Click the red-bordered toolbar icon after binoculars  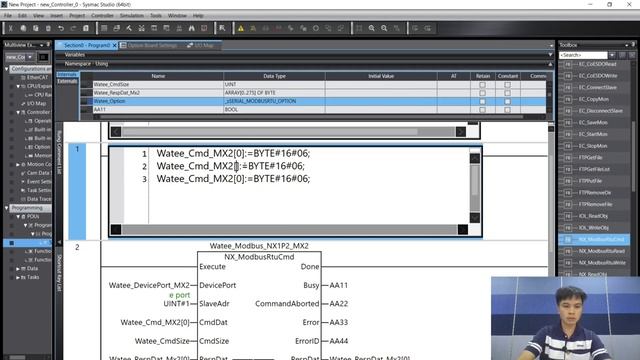(x=204, y=28)
